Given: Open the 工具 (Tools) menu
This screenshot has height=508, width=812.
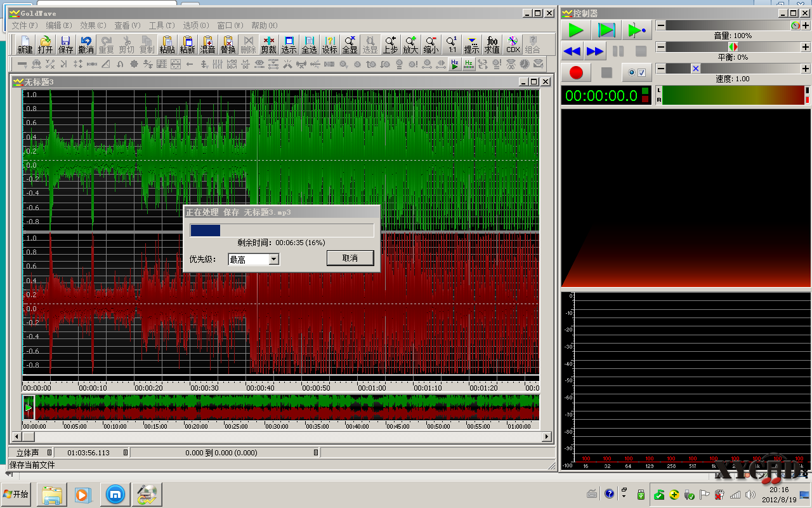Looking at the screenshot, I should 162,25.
